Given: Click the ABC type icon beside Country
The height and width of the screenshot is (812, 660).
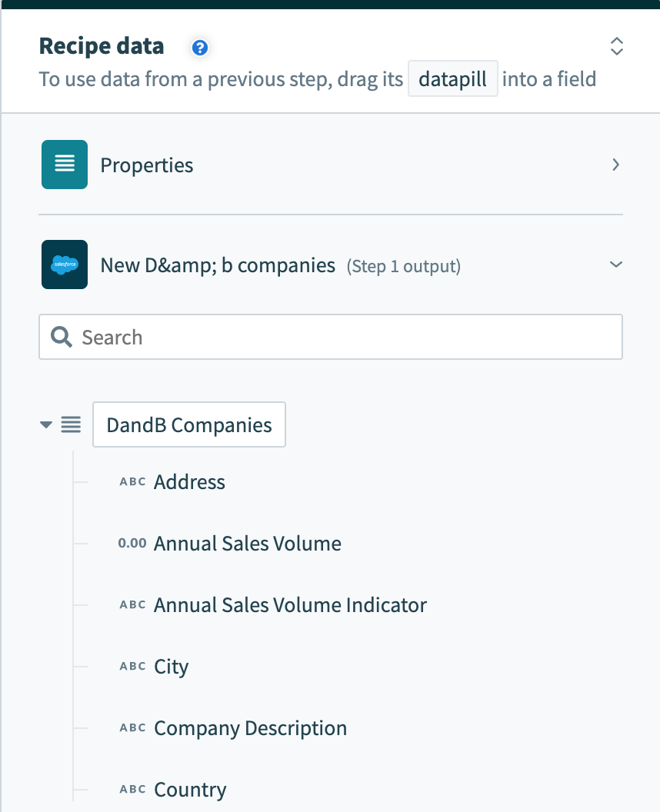Looking at the screenshot, I should point(132,789).
